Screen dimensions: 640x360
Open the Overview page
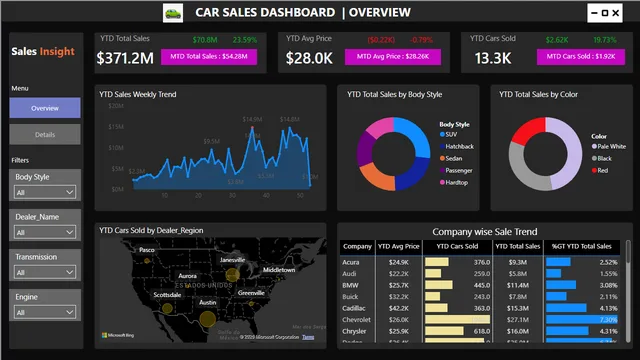[45, 108]
